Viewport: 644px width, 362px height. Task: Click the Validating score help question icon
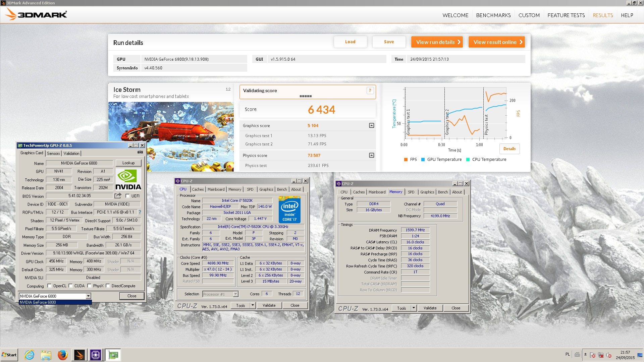[370, 90]
